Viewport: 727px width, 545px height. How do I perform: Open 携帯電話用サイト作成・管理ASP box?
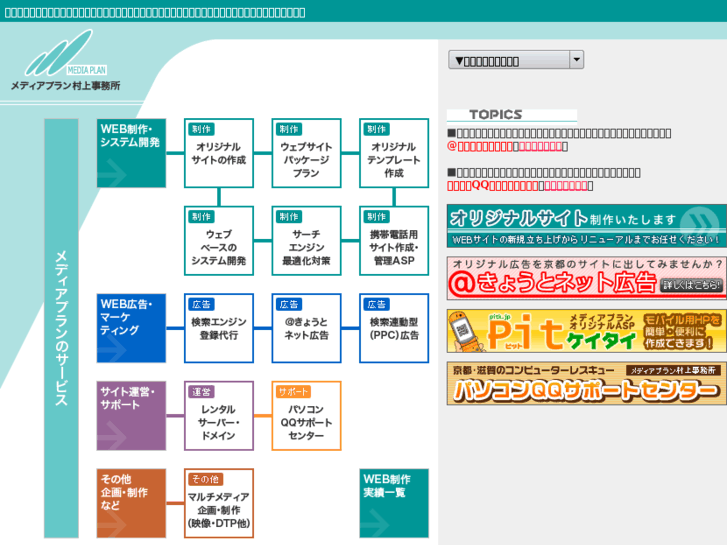pos(394,241)
